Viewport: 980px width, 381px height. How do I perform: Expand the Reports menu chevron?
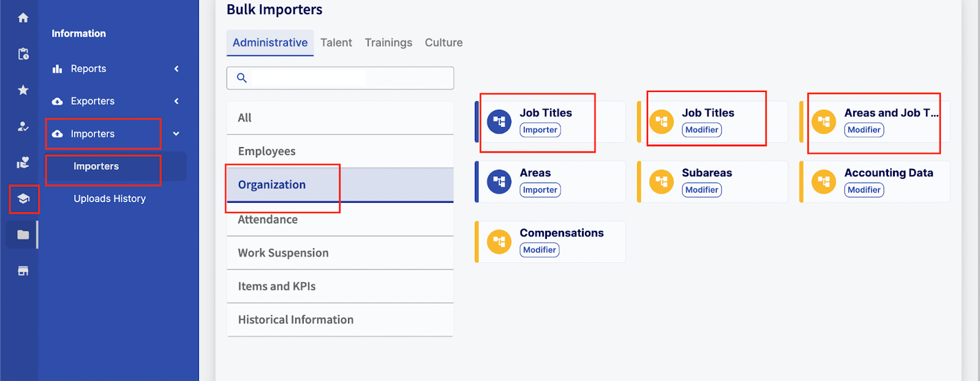[x=176, y=69]
